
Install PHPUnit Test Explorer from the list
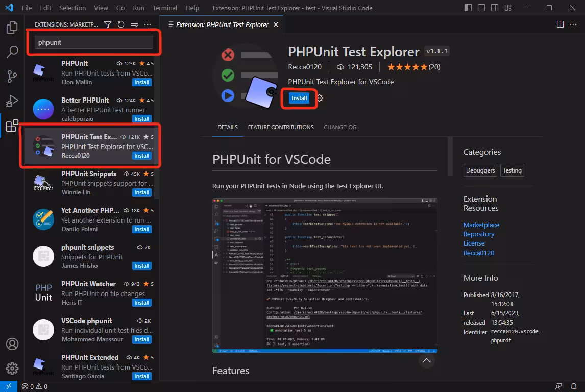pyautogui.click(x=142, y=156)
